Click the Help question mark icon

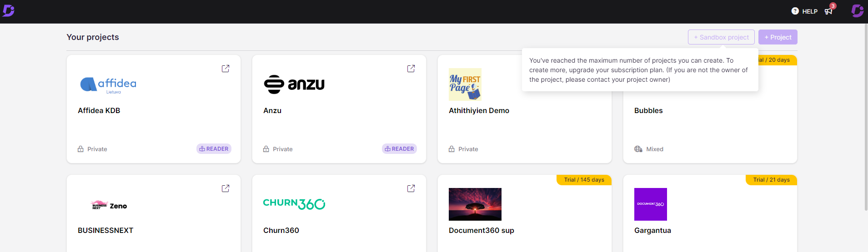tap(795, 11)
